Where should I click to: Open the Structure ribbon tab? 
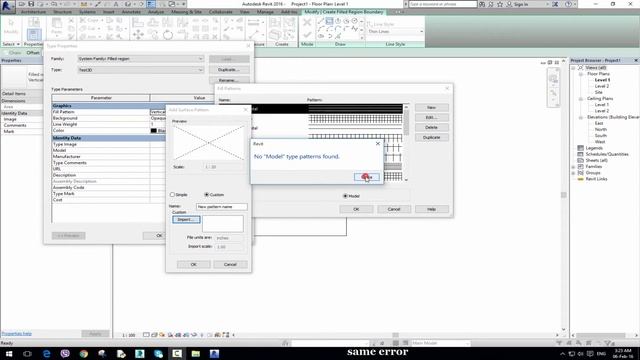tap(62, 12)
